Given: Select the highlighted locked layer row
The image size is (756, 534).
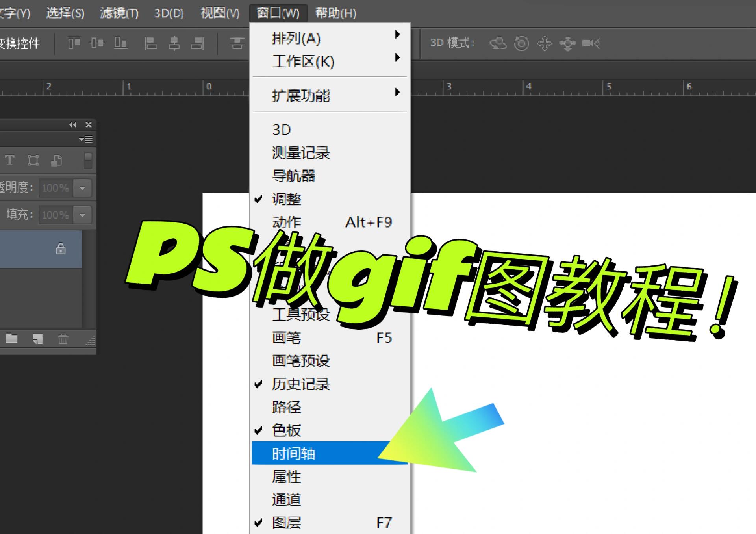Looking at the screenshot, I should (x=41, y=249).
